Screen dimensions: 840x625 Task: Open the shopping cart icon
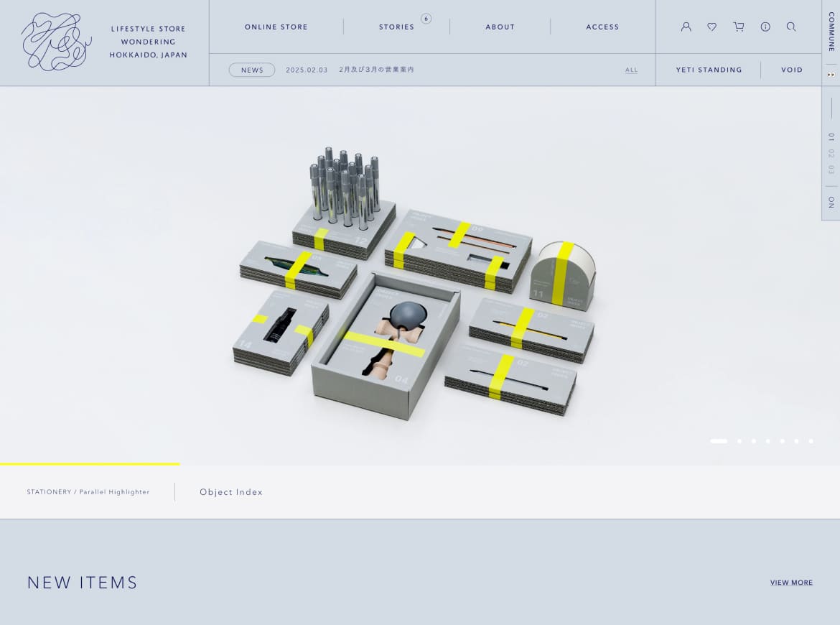(x=739, y=27)
